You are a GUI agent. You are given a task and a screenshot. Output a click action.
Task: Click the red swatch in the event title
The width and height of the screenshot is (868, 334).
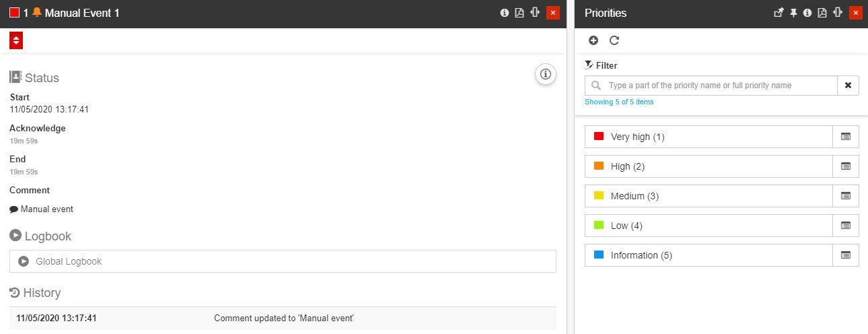tap(15, 13)
